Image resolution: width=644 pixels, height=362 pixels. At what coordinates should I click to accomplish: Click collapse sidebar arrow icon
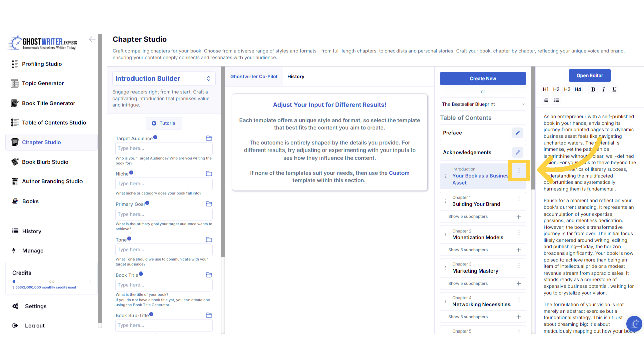click(92, 39)
